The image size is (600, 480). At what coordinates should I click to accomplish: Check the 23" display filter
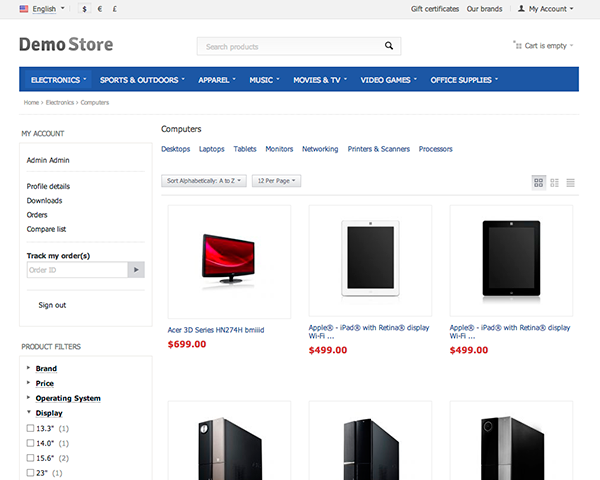30,473
